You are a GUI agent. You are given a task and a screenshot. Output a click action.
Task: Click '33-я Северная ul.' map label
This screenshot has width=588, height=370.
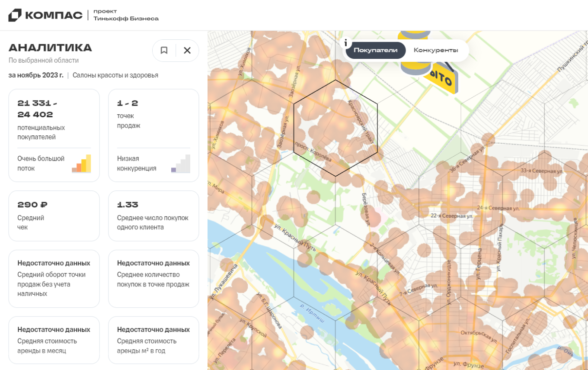click(x=542, y=171)
